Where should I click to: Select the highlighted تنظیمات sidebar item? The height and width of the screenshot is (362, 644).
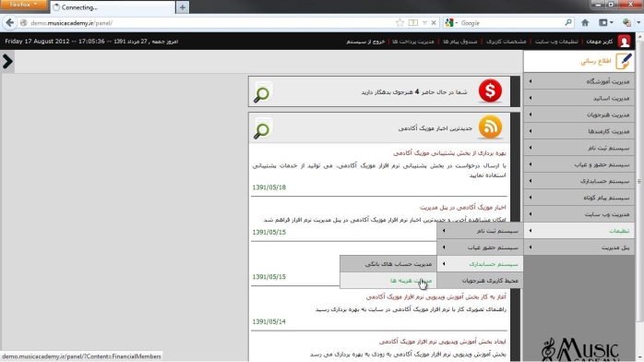[x=579, y=231]
